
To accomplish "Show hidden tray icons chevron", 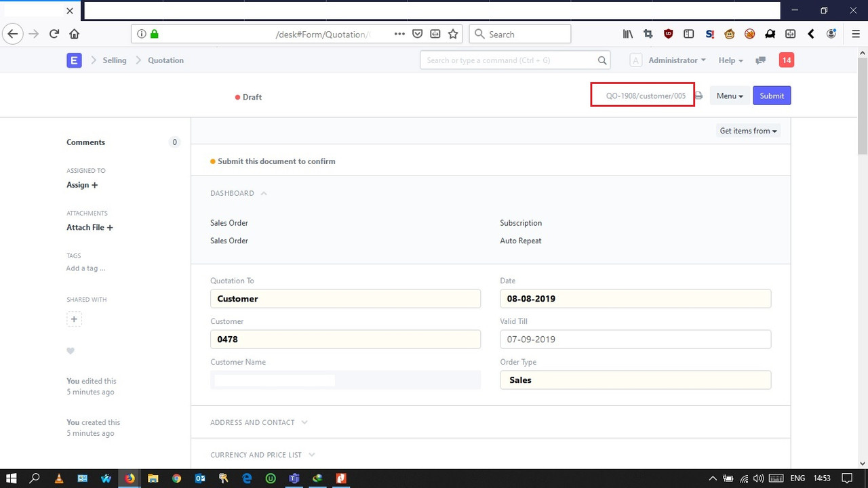I will 713,478.
